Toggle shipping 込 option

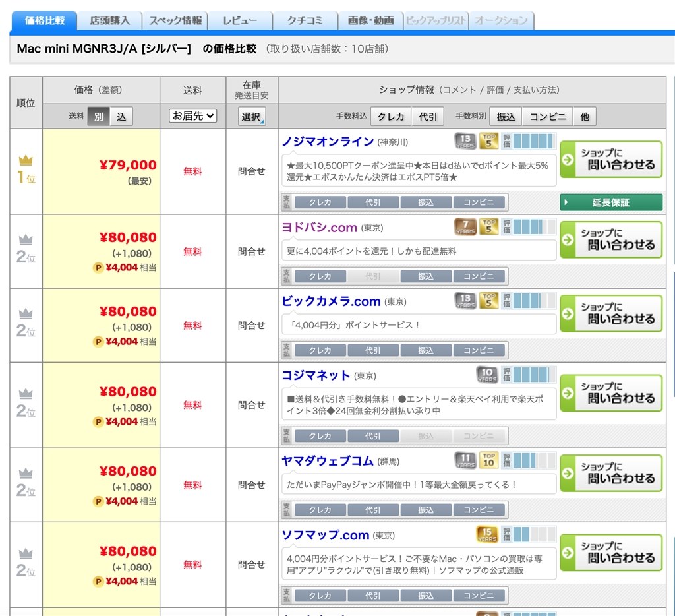click(121, 116)
